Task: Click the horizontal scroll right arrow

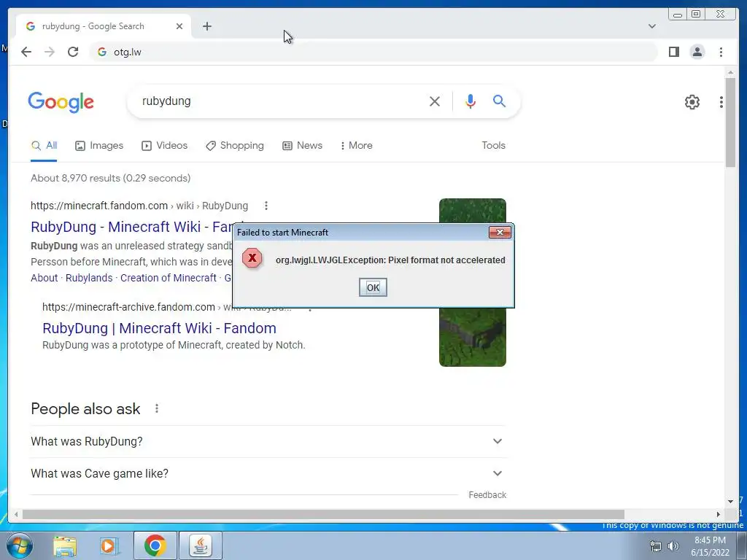Action: coord(719,514)
